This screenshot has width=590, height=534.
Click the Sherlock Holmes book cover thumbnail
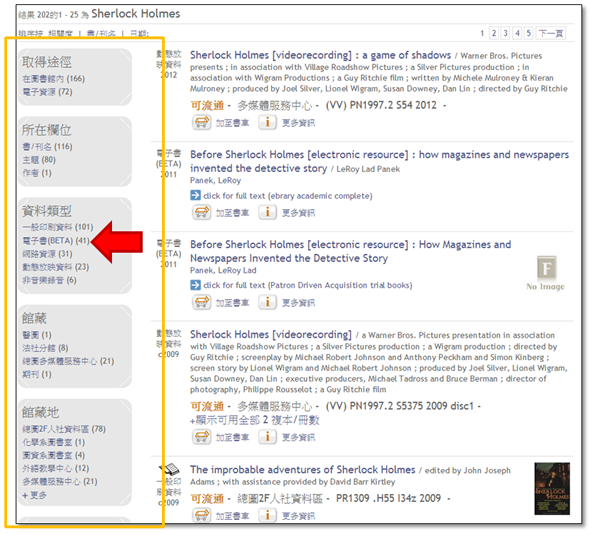[552, 488]
